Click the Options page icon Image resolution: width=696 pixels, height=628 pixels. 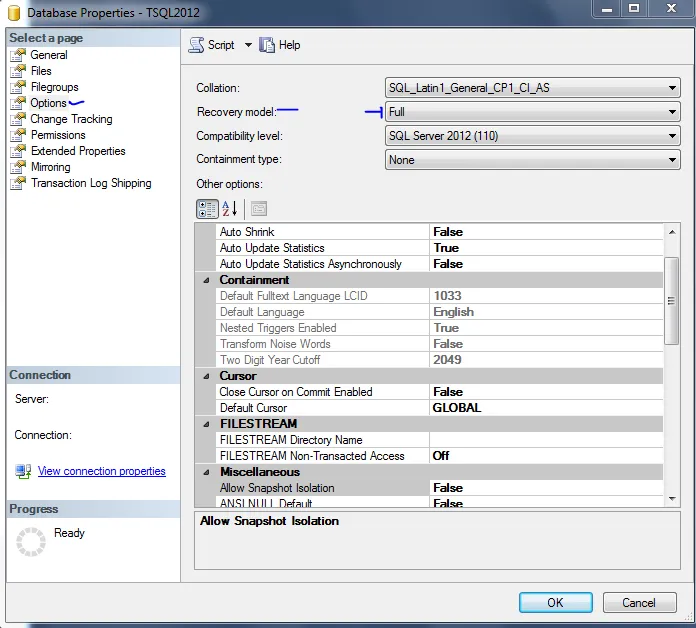(18, 103)
